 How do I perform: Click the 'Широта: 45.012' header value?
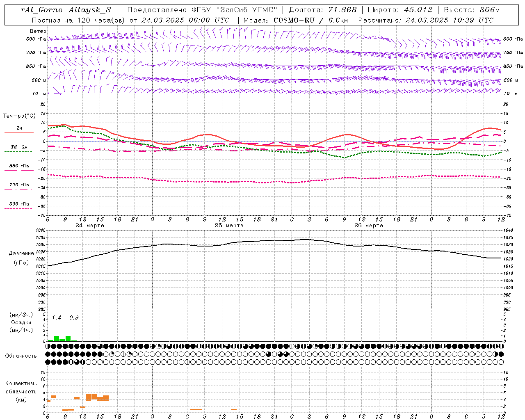(x=400, y=10)
